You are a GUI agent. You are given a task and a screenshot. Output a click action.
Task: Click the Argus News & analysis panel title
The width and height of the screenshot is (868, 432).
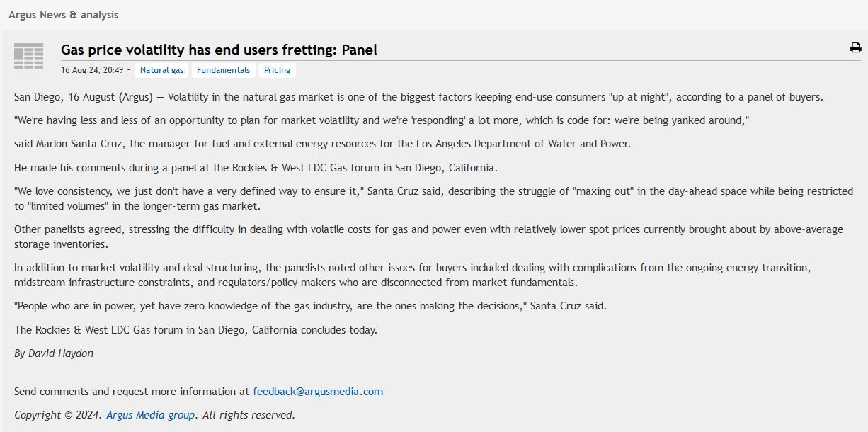(64, 14)
